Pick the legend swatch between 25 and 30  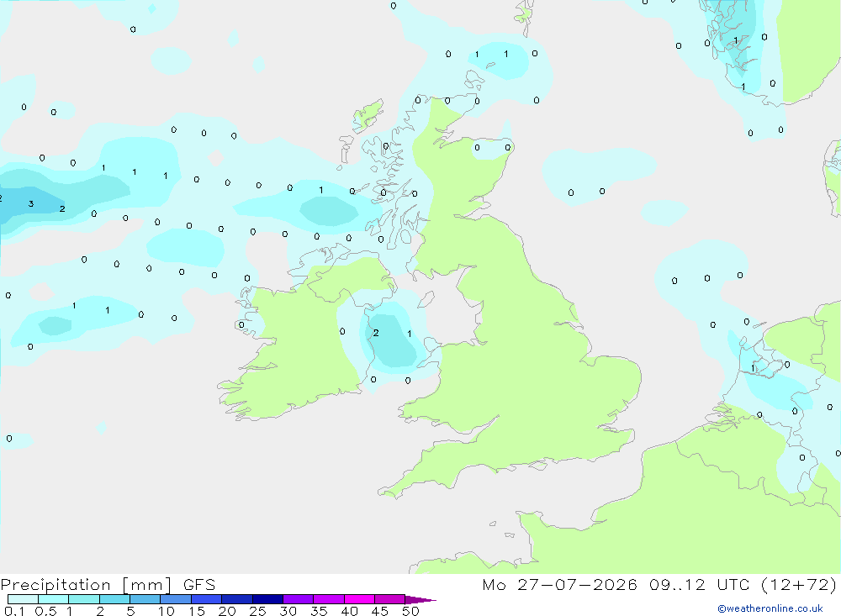pos(267,599)
